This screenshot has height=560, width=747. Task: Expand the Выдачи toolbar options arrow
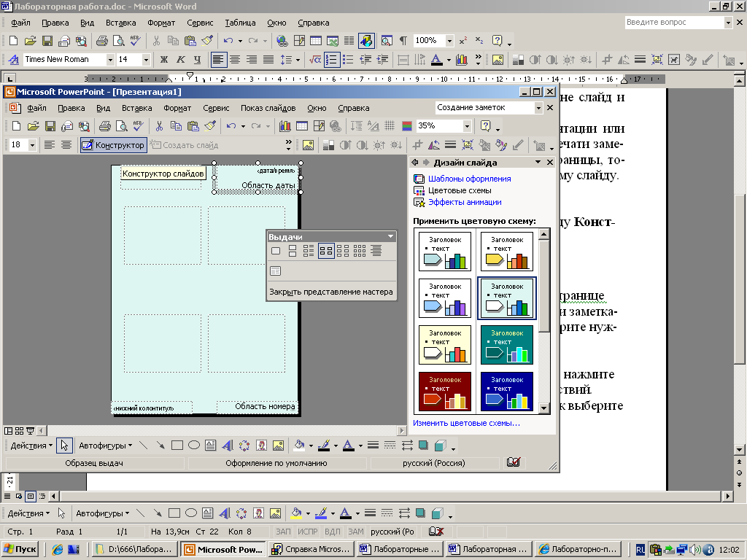[x=391, y=237]
